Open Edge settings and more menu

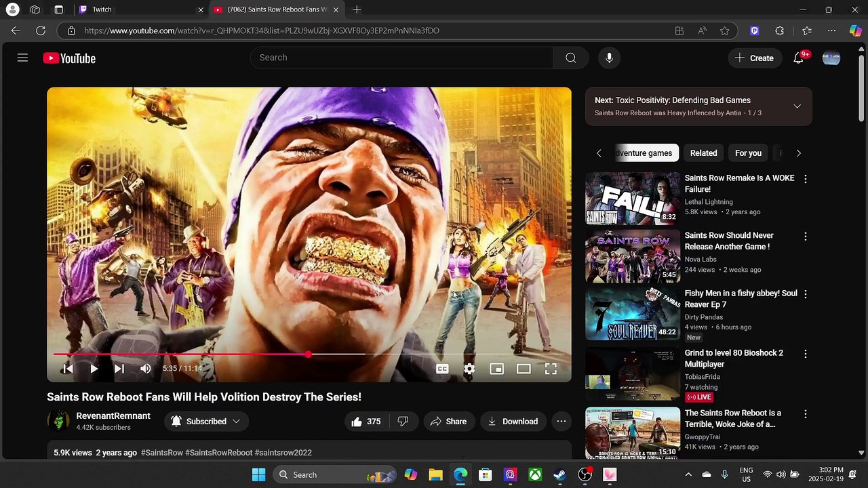(831, 30)
